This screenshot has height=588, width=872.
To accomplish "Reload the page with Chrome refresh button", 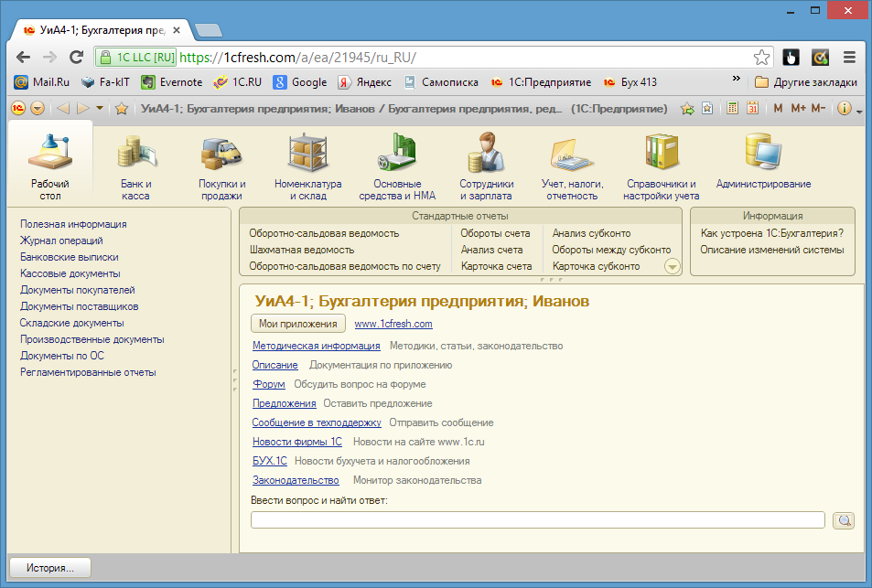I will [76, 57].
